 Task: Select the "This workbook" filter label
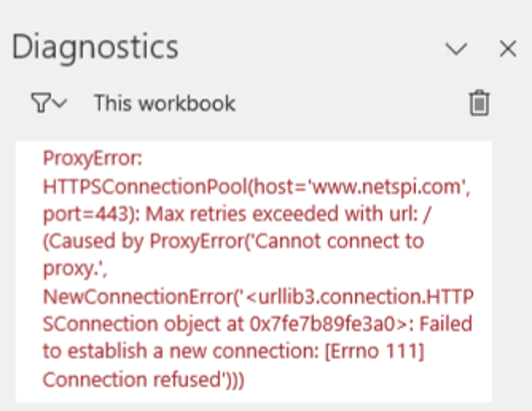point(165,104)
